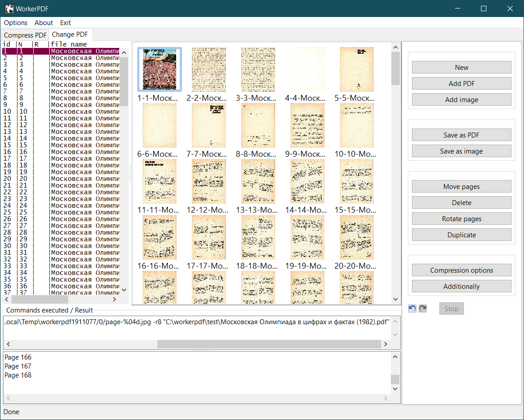Select thumbnail 20-20-Мо...
This screenshot has width=524, height=420.
point(356,237)
